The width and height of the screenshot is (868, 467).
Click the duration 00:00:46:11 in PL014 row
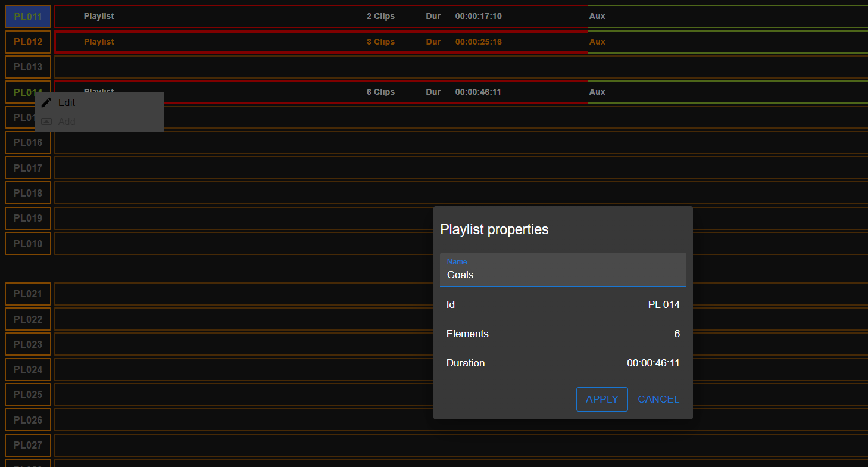click(478, 92)
